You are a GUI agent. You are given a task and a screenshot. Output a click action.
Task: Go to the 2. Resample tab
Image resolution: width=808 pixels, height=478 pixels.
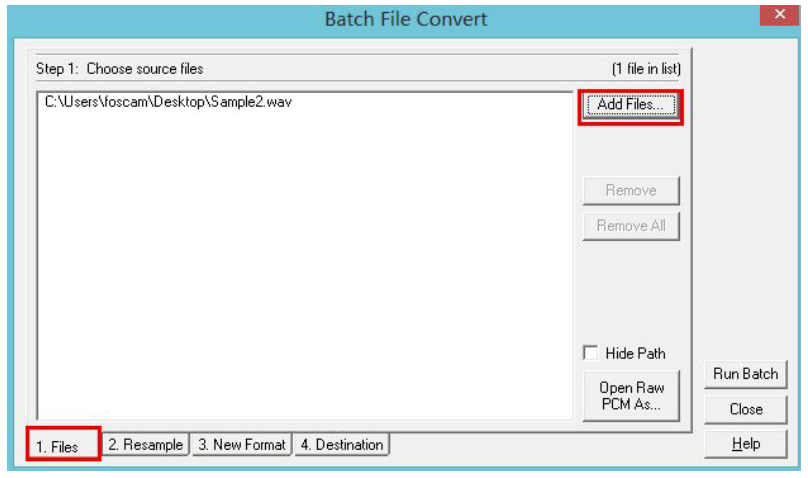point(146,444)
